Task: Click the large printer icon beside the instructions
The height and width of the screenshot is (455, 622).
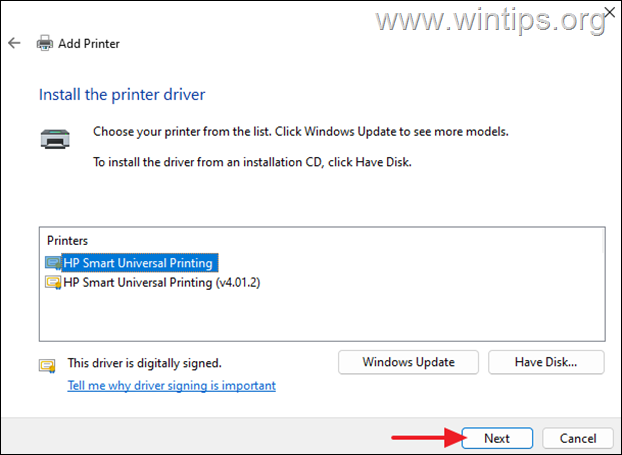Action: tap(54, 138)
